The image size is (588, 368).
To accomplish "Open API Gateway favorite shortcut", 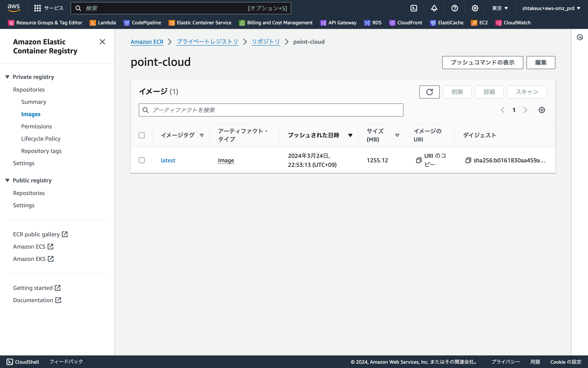I will tap(339, 23).
